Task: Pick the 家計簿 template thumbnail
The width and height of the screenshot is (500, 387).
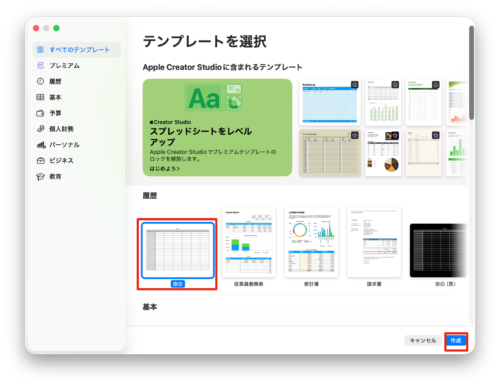Action: [311, 242]
